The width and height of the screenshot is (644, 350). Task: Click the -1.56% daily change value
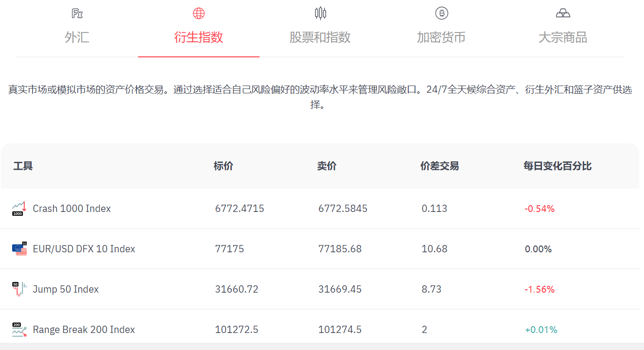[540, 289]
